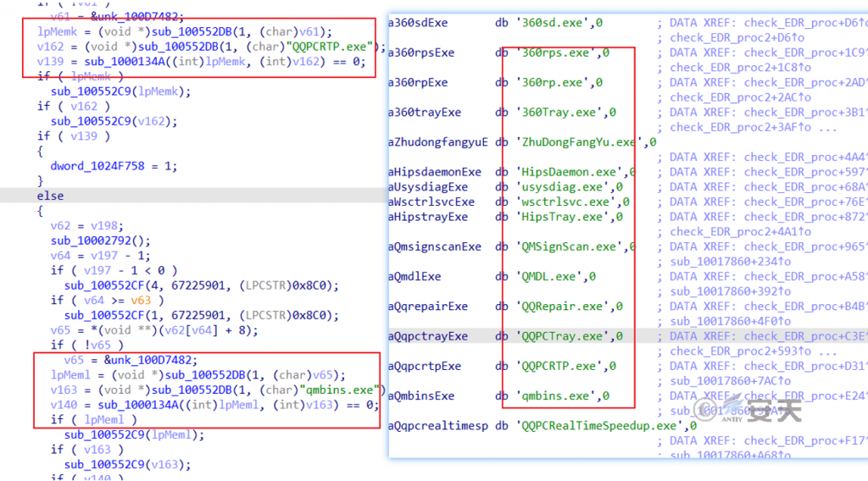Click the 'QQPCTray.exe' string value
Image resolution: width=868 pixels, height=481 pixels.
563,336
